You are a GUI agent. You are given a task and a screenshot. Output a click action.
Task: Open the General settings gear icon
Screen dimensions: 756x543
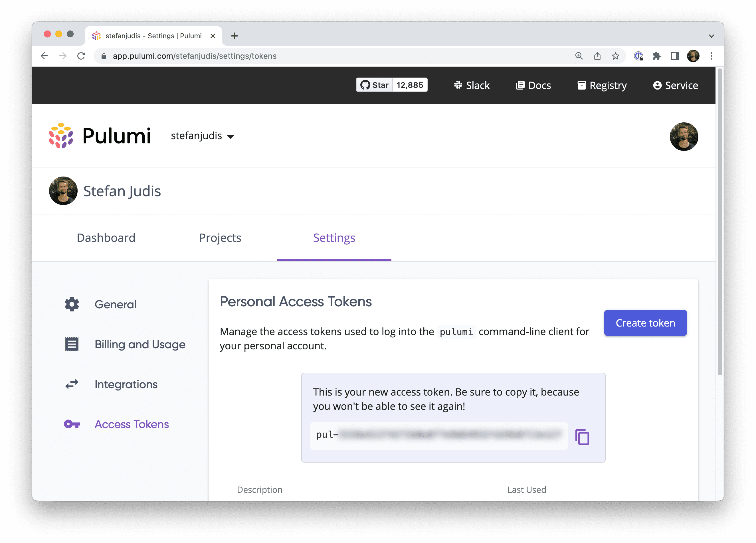tap(72, 304)
